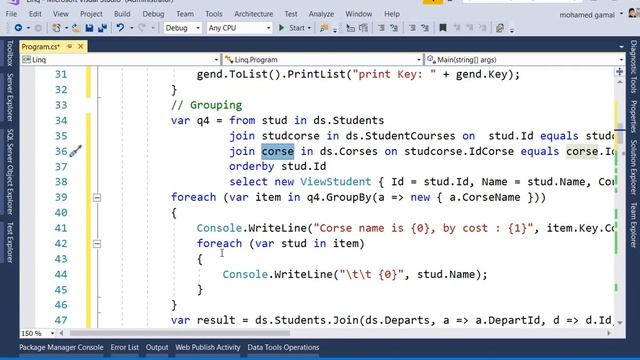
Task: Open the Build menu
Action: point(122,14)
